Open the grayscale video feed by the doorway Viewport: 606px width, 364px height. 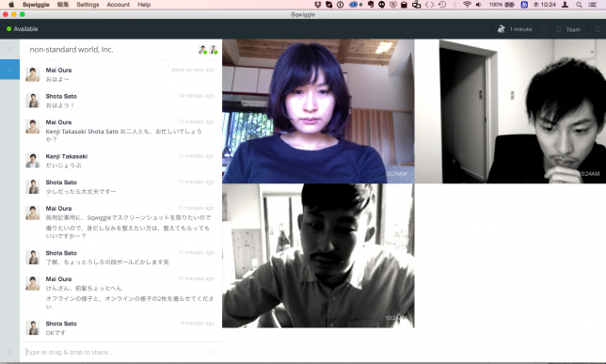pos(522,111)
